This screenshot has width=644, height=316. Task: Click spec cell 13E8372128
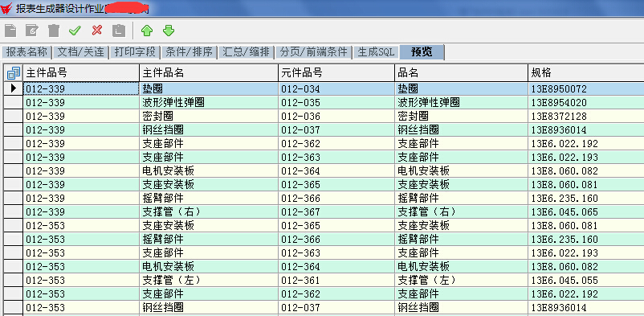click(586, 116)
